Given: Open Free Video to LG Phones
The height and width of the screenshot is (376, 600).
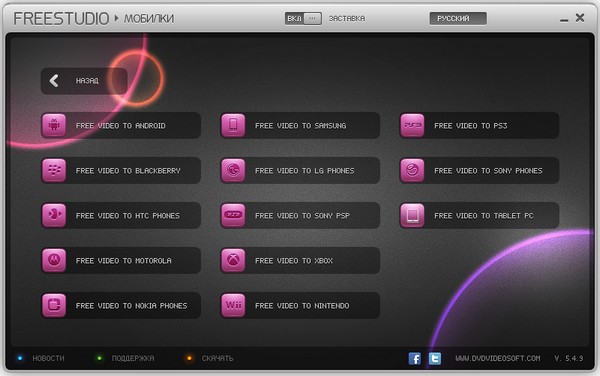Looking at the screenshot, I should tap(300, 170).
